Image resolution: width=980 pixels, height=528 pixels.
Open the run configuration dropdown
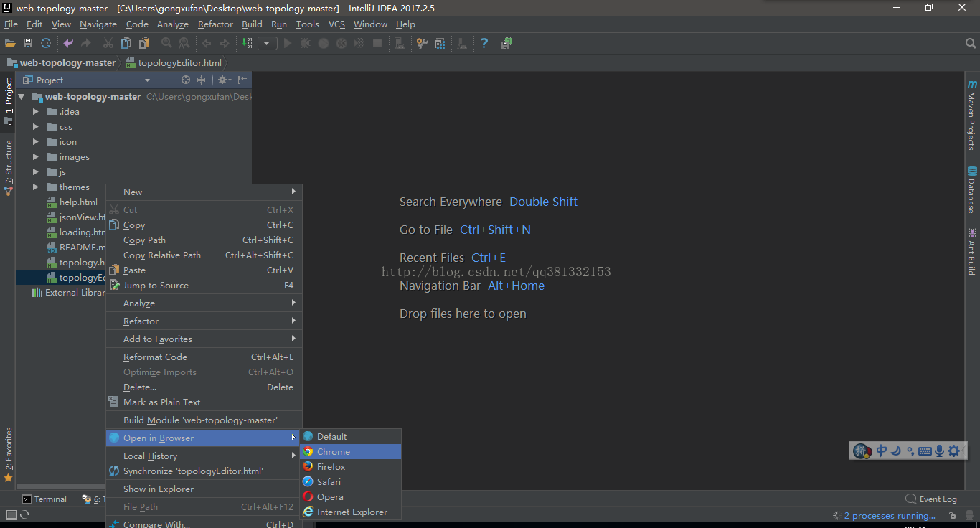click(267, 44)
